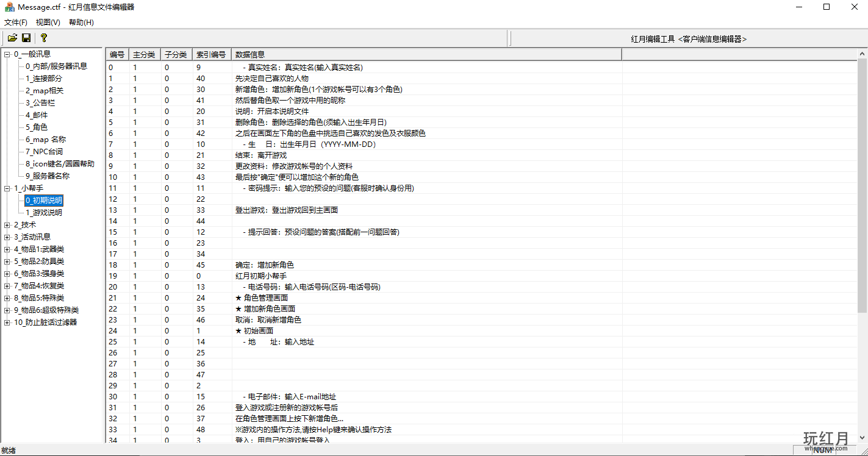Image resolution: width=868 pixels, height=456 pixels.
Task: Open the 视图(V) menu
Action: coord(48,22)
